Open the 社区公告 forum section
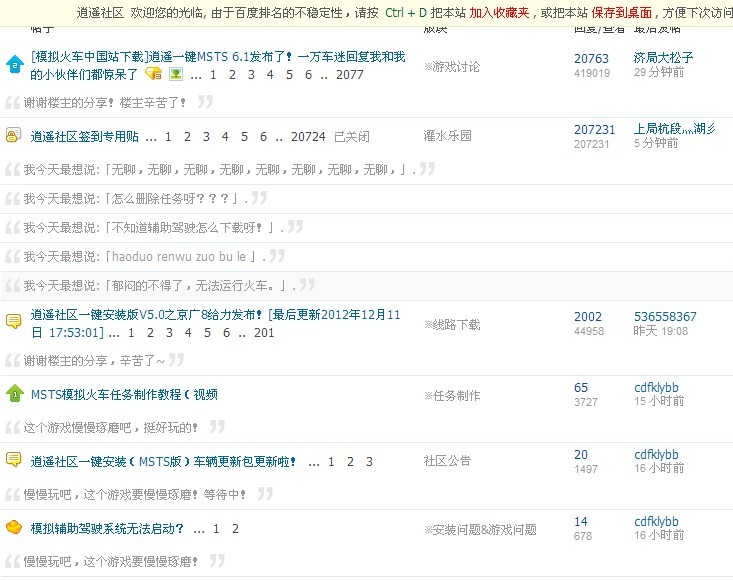The image size is (733, 580). (x=447, y=461)
